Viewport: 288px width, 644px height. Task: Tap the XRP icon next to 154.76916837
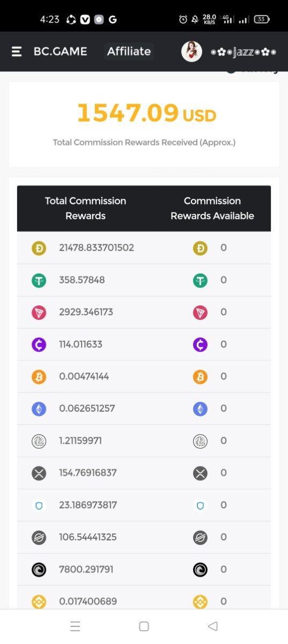click(39, 473)
